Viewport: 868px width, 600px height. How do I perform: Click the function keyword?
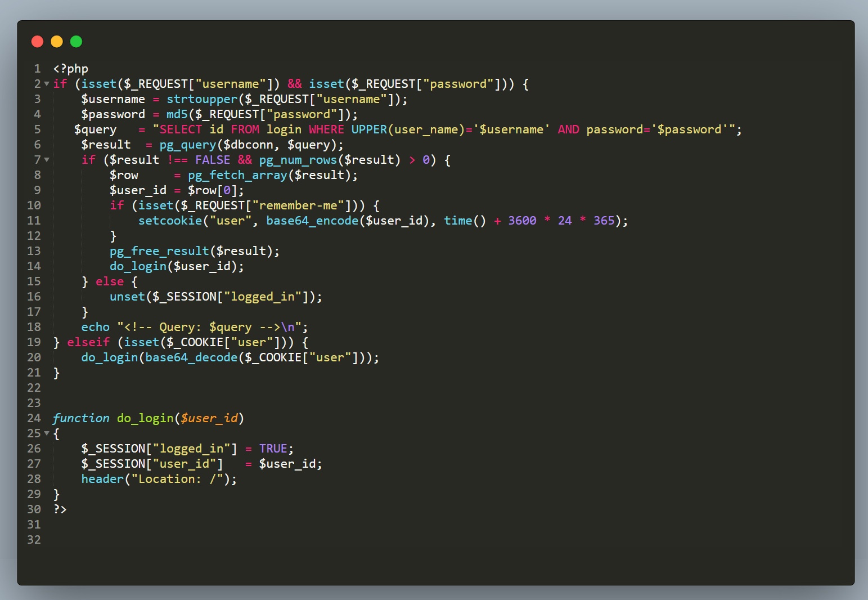coord(81,418)
